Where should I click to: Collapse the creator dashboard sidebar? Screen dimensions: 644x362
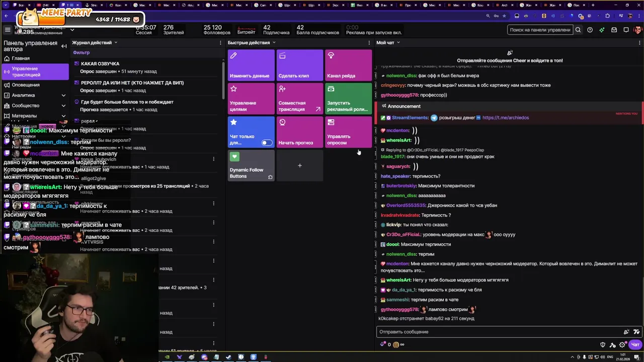click(x=64, y=46)
